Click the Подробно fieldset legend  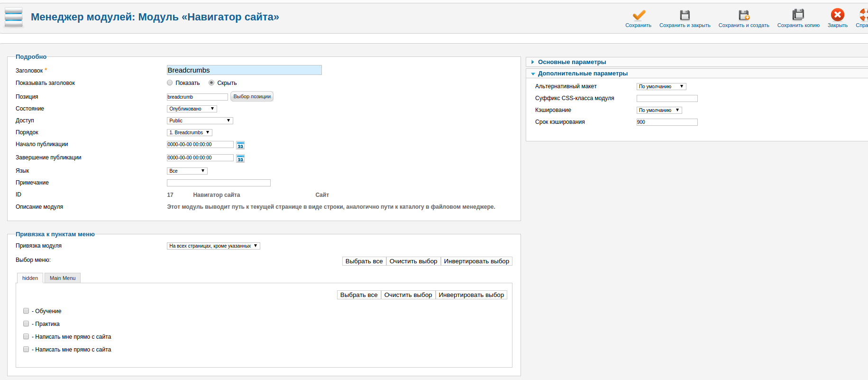click(x=31, y=56)
